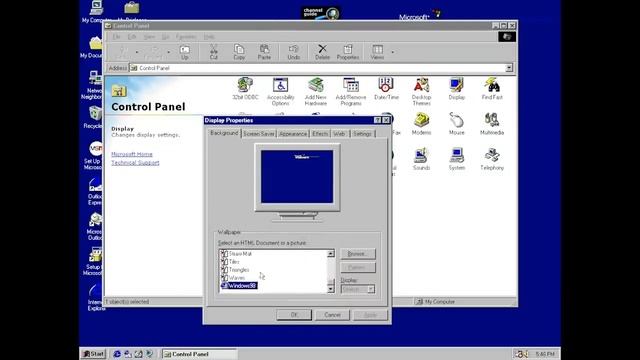This screenshot has width=640, height=360.
Task: Open the Add New Hardware icon
Action: point(316,91)
